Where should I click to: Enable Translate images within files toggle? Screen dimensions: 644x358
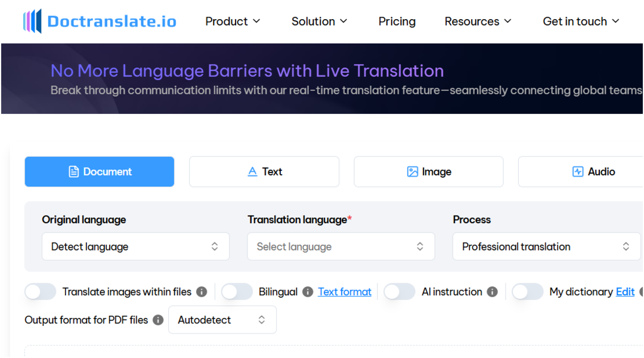click(41, 292)
